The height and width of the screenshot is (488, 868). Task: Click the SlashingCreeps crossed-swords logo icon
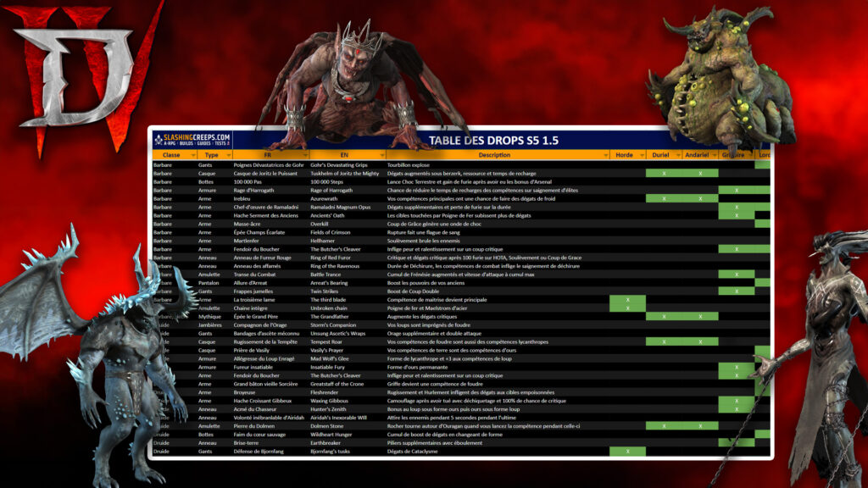coord(159,140)
